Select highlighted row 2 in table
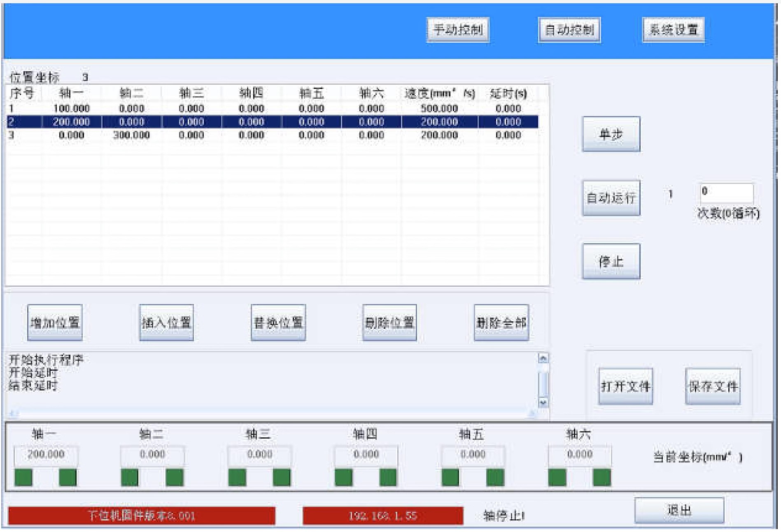The image size is (781, 532). (x=273, y=122)
